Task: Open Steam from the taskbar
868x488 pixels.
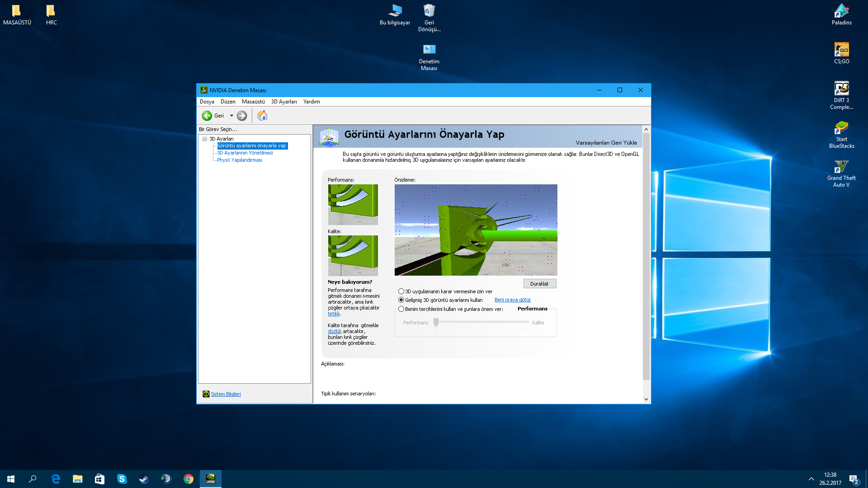Action: coord(144,479)
